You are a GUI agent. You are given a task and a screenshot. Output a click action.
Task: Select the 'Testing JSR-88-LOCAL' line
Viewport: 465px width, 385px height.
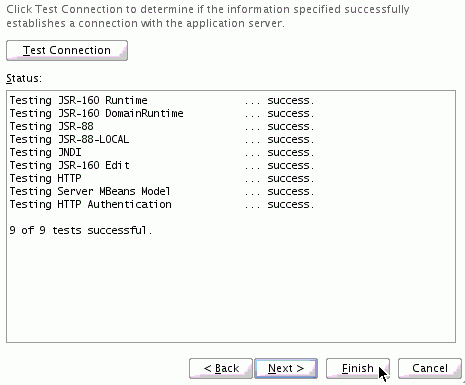tap(162, 139)
